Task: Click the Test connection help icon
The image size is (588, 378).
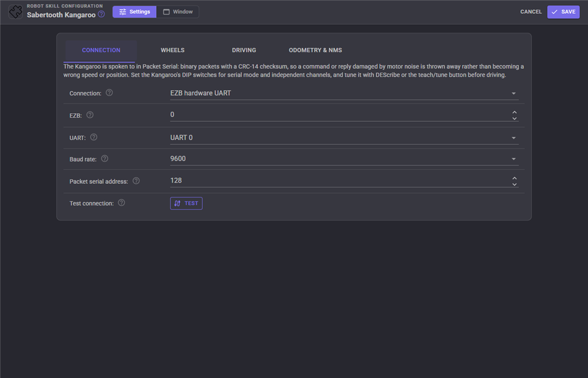Action: (x=122, y=202)
